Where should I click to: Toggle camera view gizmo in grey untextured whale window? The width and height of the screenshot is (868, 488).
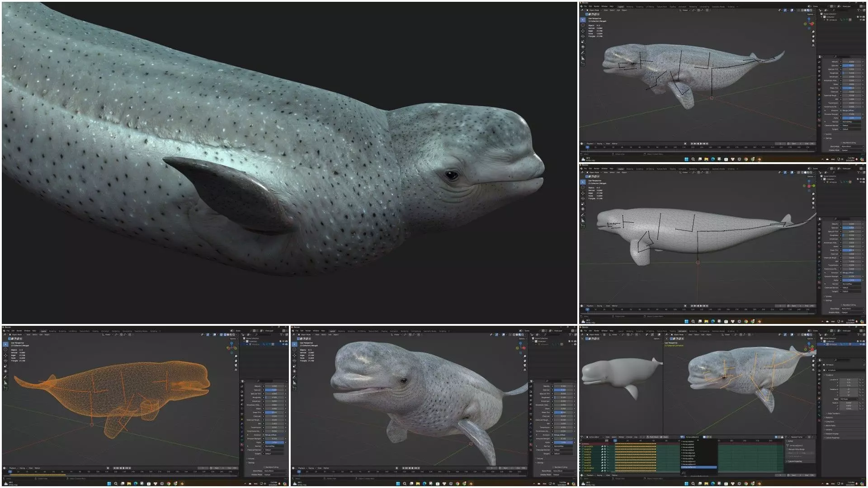coord(813,203)
